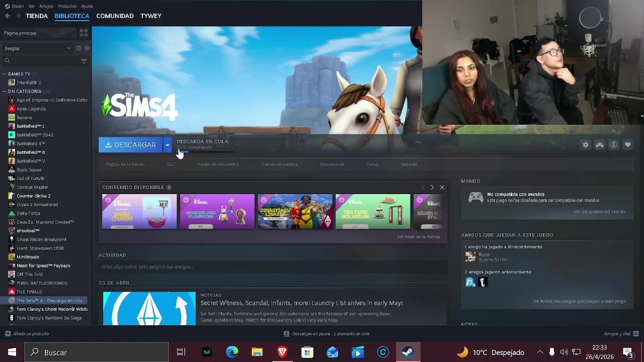Open Dinastías y Linajes pack thumbnail
Image resolution: width=644 pixels, height=362 pixels.
[295, 212]
